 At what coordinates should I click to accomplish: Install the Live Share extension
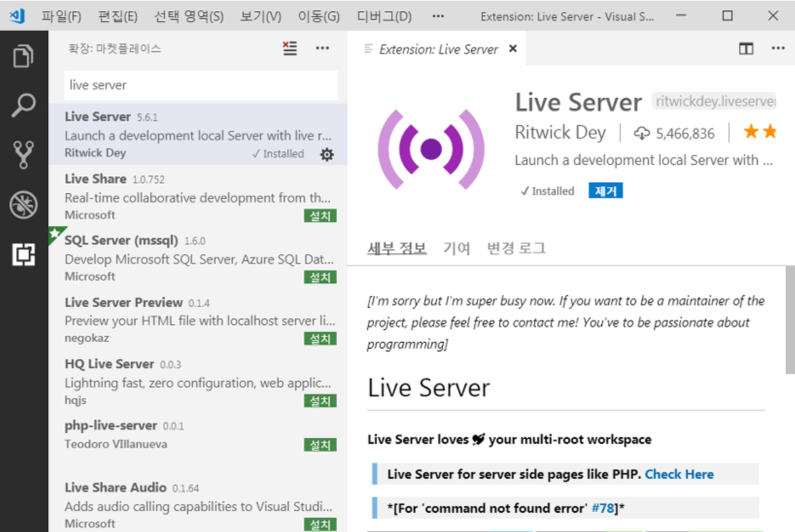point(320,216)
